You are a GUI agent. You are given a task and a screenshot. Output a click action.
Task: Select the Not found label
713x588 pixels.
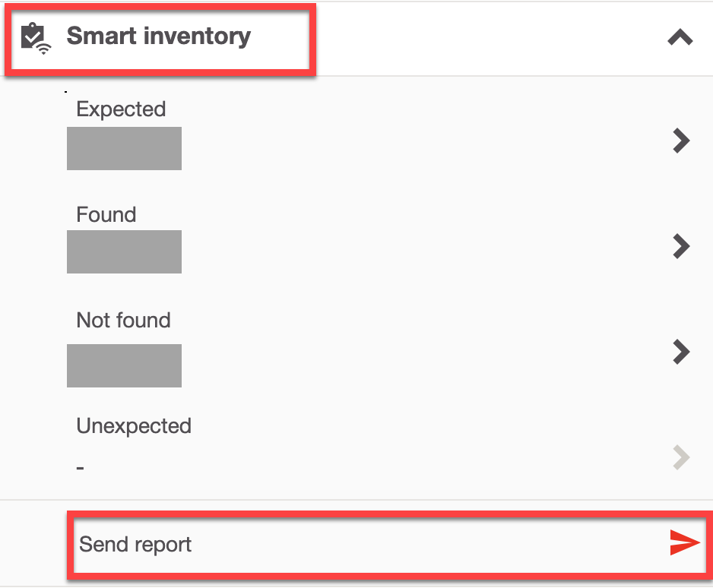123,320
